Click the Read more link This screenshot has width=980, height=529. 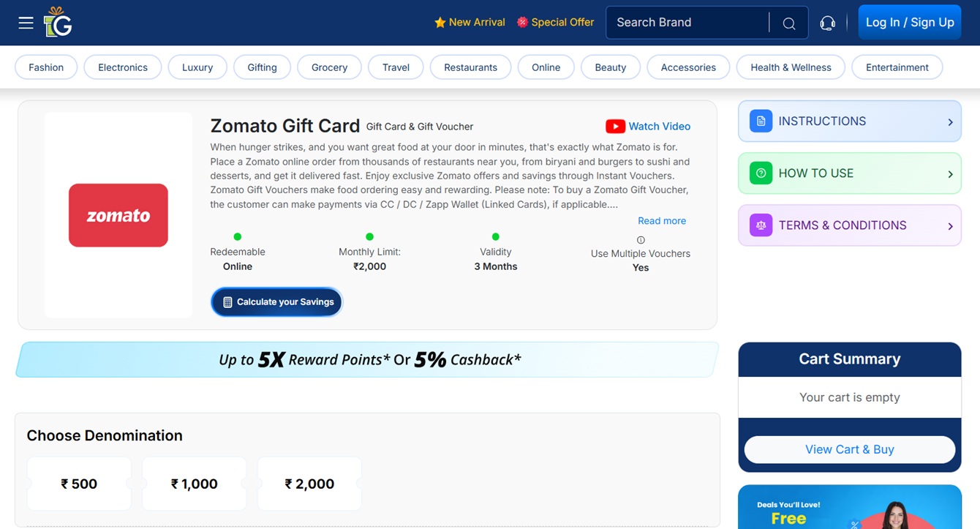click(662, 221)
